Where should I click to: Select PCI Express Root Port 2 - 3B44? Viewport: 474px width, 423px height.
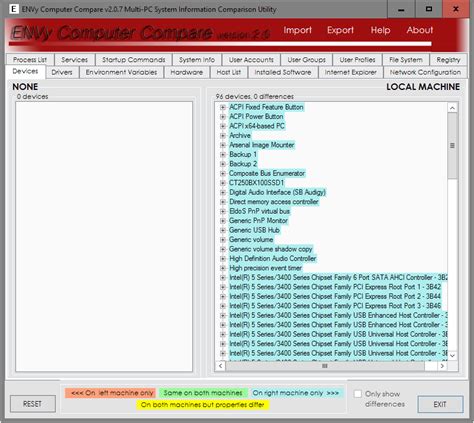335,296
